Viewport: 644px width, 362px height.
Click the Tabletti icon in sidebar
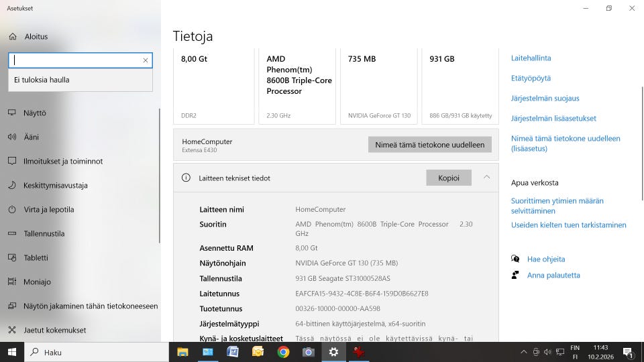point(12,257)
